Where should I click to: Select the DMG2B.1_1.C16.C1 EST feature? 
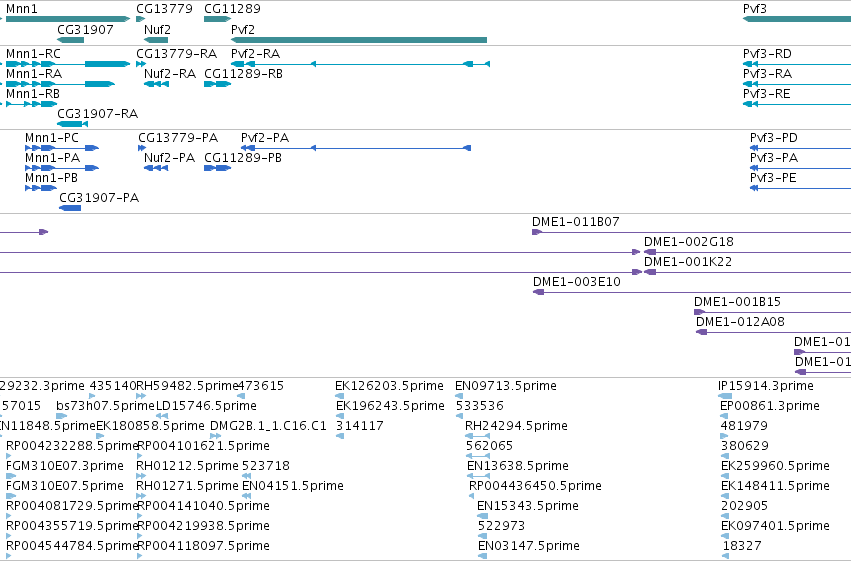pos(215,436)
